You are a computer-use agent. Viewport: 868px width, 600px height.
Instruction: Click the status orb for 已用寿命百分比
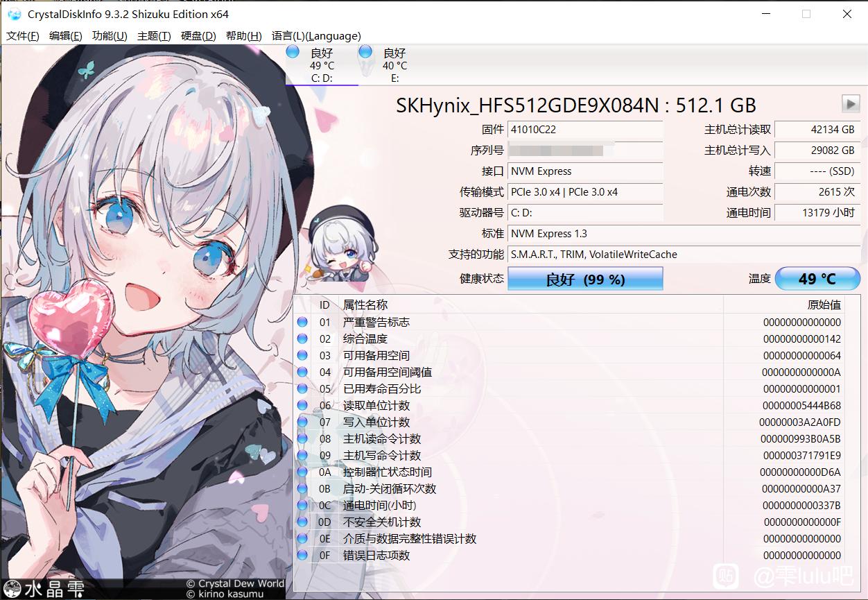point(302,388)
